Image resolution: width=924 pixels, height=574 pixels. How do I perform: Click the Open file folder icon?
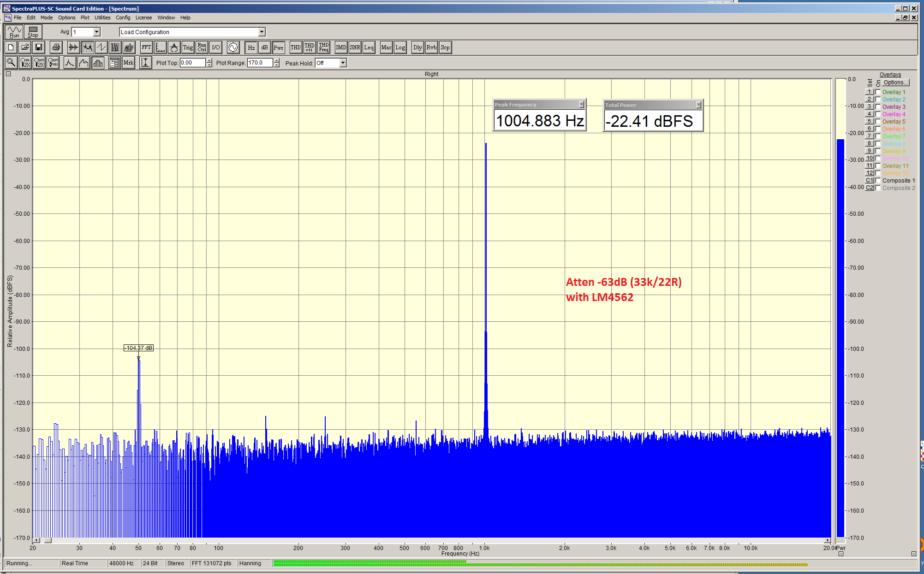coord(25,47)
